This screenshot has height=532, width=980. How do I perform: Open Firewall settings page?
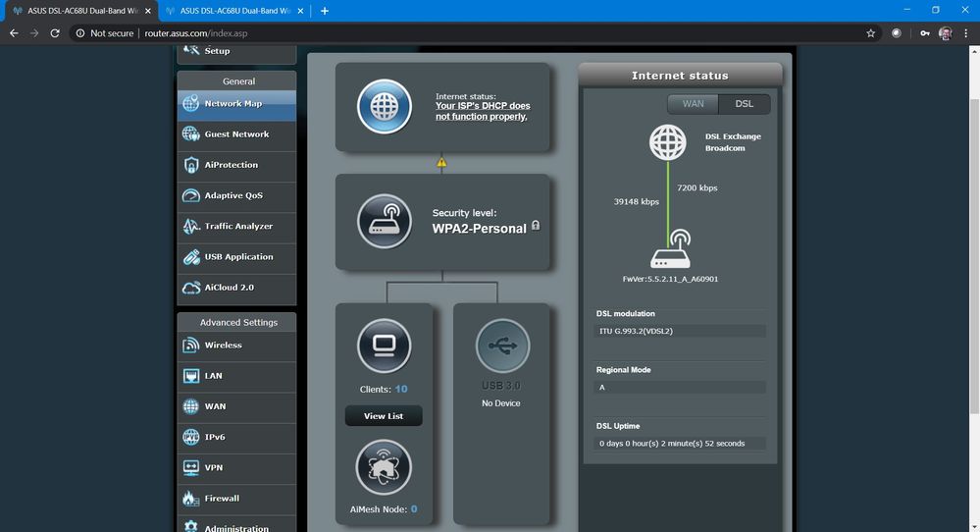pyautogui.click(x=236, y=499)
